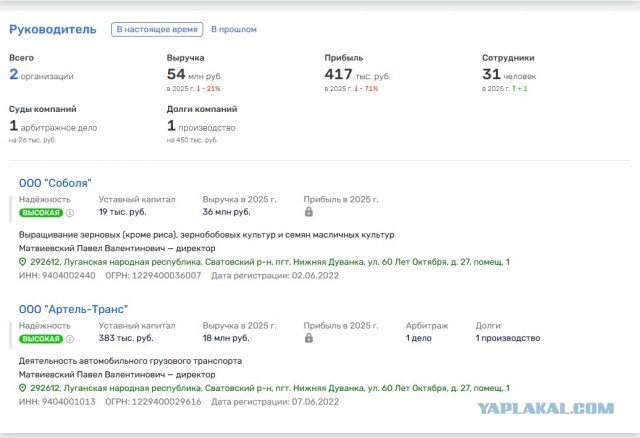Screen dimensions: 640x438
Task: Open the ООО "Артель-Транс" company link
Action: tap(73, 309)
